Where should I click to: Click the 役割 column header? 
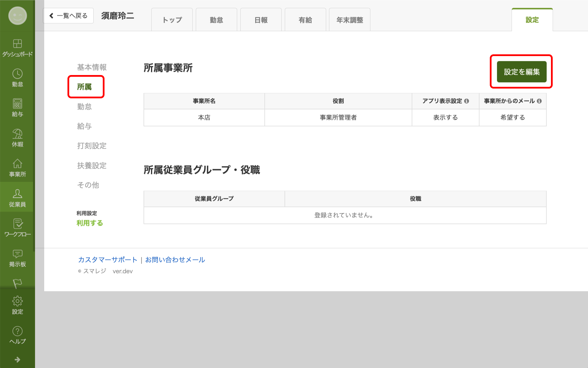point(338,101)
